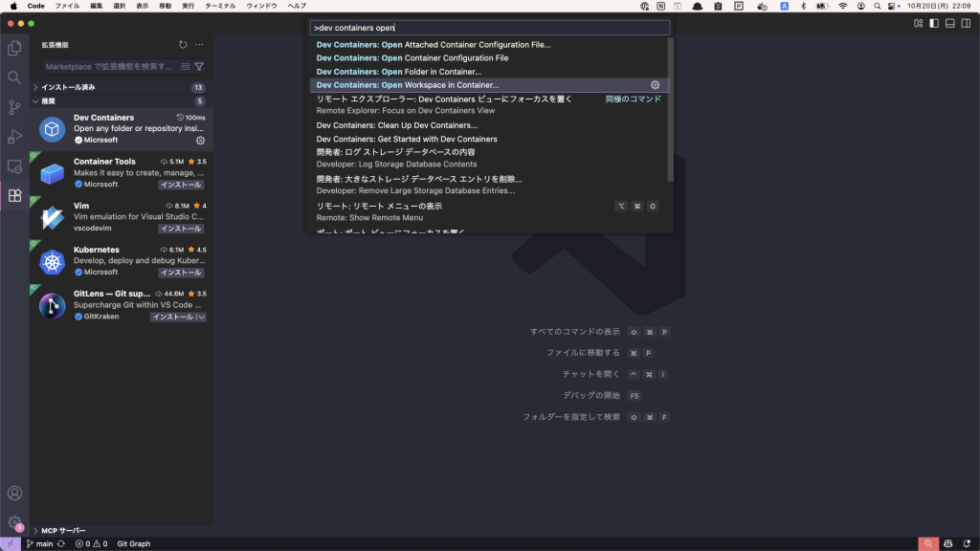Open the Accounts icon in activity bar
Viewport: 980px width, 551px height.
click(14, 494)
